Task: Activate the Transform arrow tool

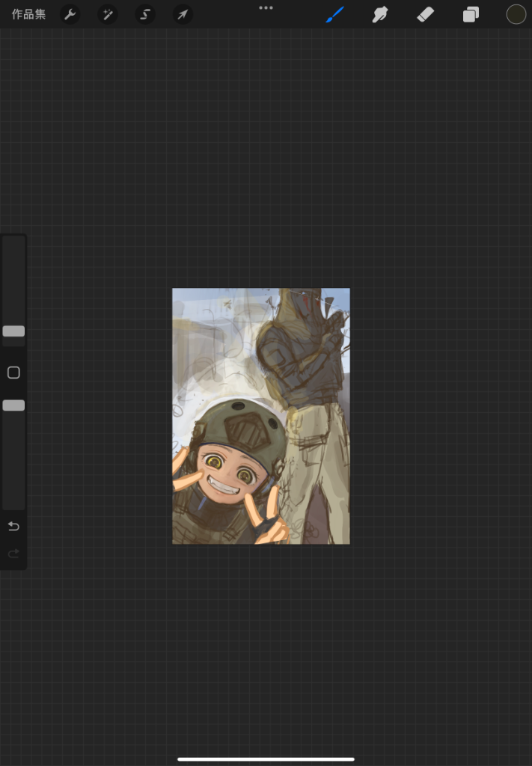Action: pyautogui.click(x=183, y=14)
